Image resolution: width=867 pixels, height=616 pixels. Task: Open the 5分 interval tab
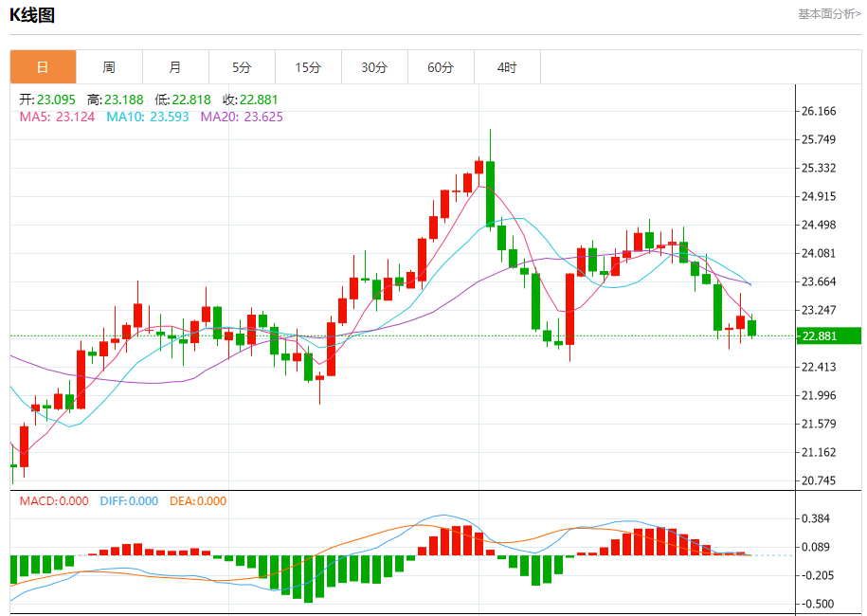coord(242,67)
